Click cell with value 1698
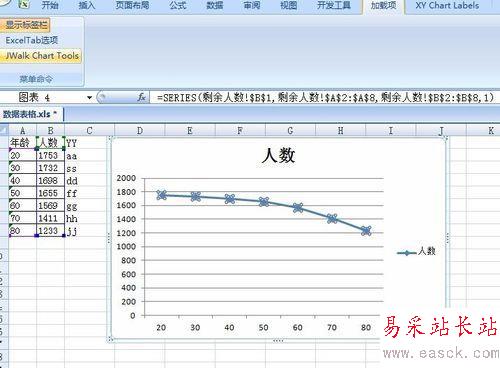The width and height of the screenshot is (500, 368). pos(50,181)
